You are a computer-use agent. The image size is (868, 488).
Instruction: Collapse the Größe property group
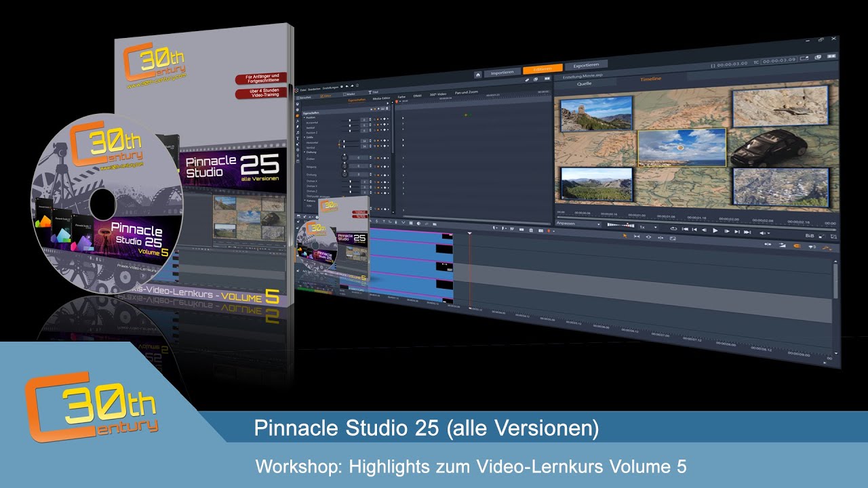point(304,138)
